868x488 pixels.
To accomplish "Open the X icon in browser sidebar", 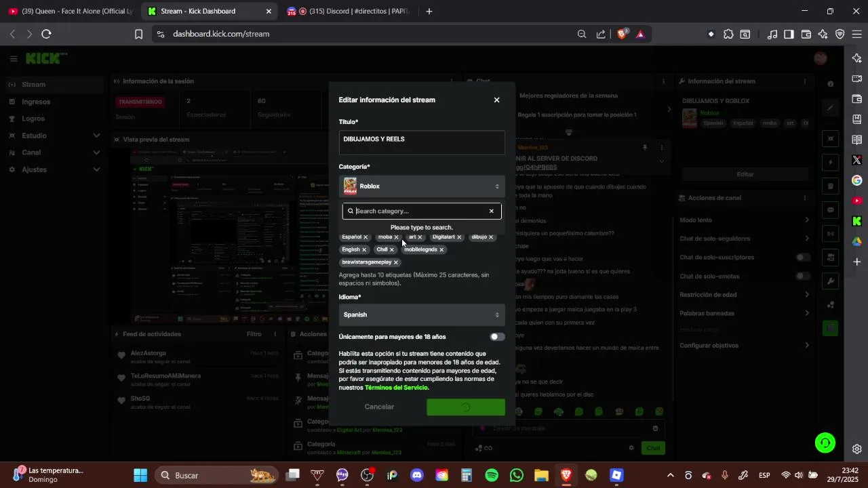I will [857, 161].
